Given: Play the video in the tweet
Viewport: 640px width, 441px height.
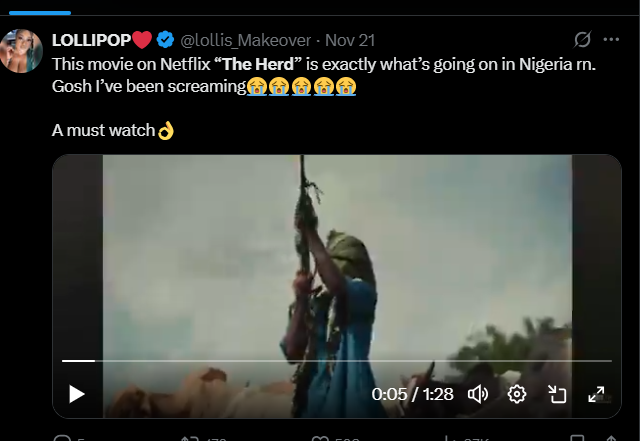Looking at the screenshot, I should 77,394.
